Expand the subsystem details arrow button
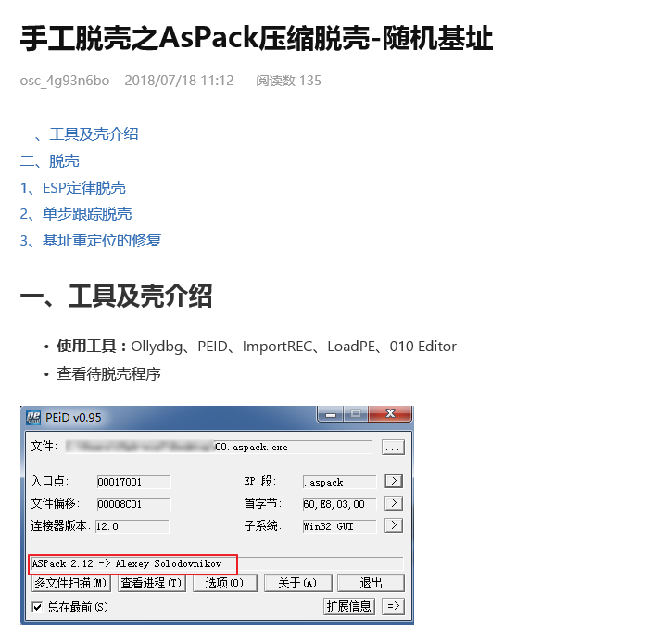655x644 pixels. point(393,525)
